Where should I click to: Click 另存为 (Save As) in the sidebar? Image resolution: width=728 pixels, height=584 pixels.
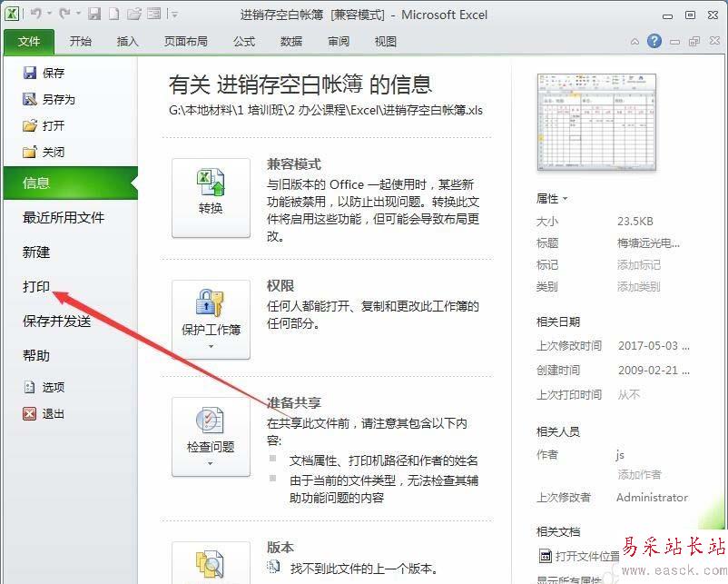coord(49,99)
